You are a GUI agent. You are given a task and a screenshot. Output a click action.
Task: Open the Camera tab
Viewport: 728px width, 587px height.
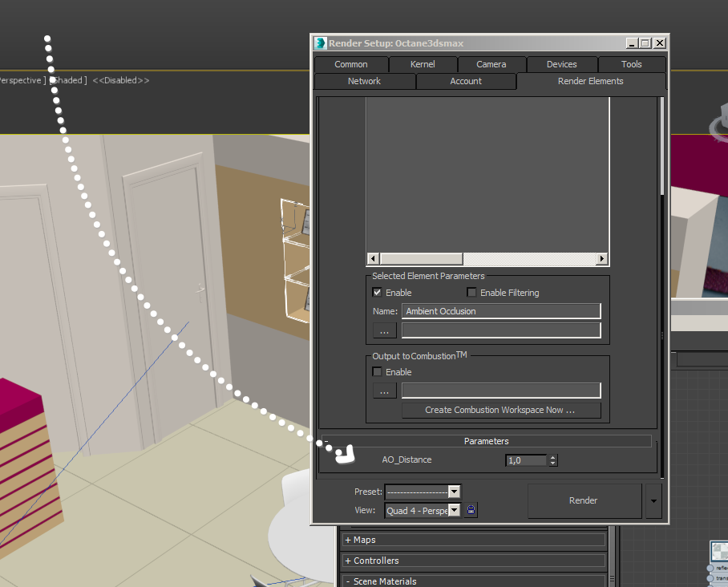491,64
